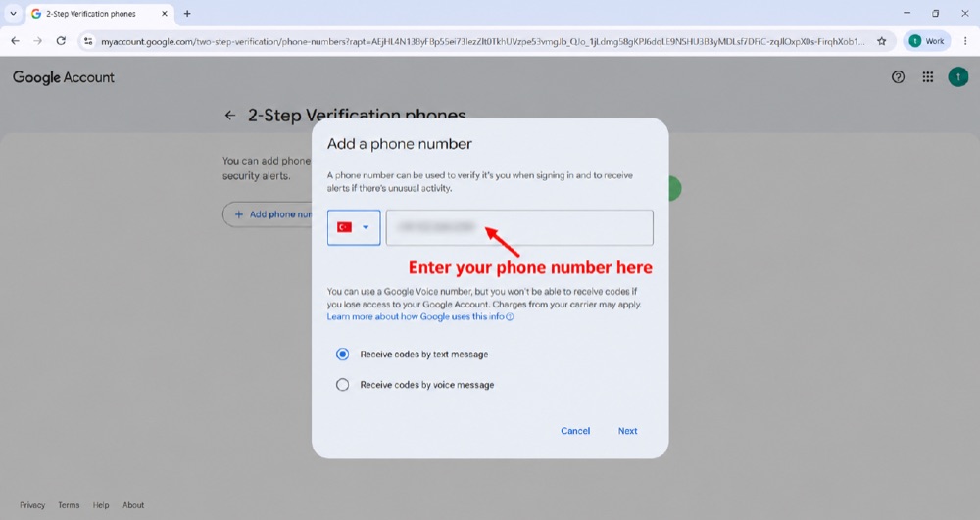Open the Help footer link

click(x=101, y=505)
